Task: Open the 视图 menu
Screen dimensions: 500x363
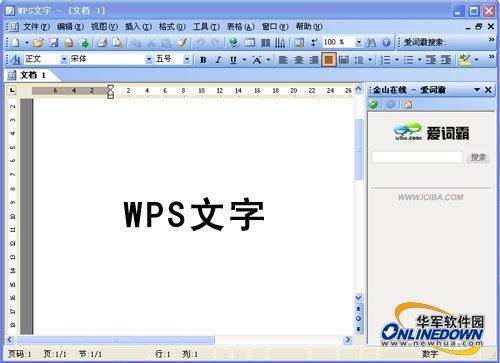Action: tap(104, 26)
